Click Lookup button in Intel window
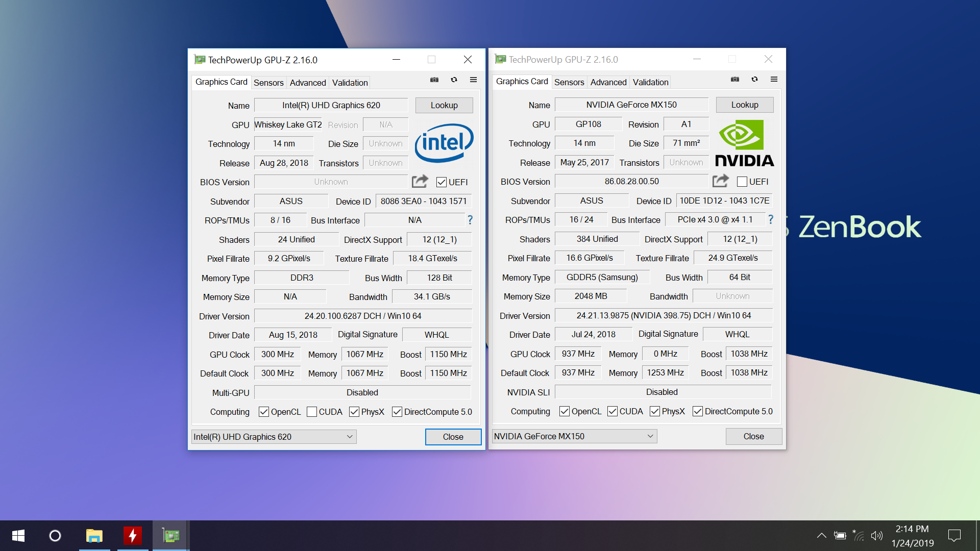 [x=444, y=105]
